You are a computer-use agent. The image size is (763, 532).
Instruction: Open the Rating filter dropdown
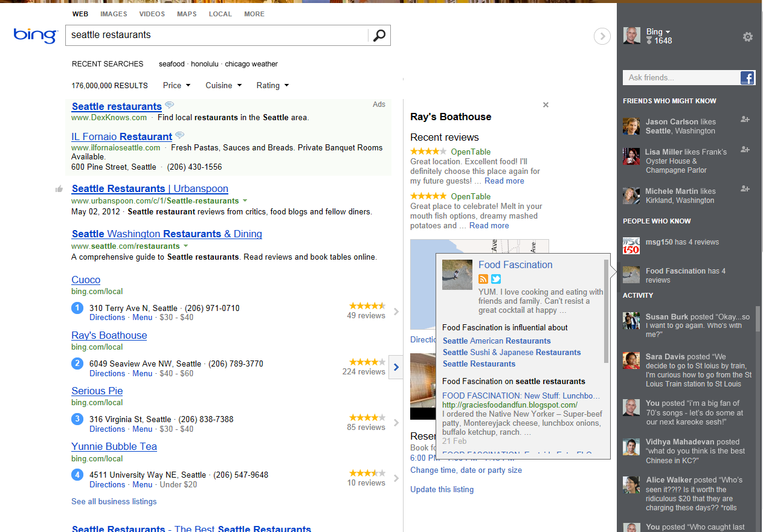[272, 86]
